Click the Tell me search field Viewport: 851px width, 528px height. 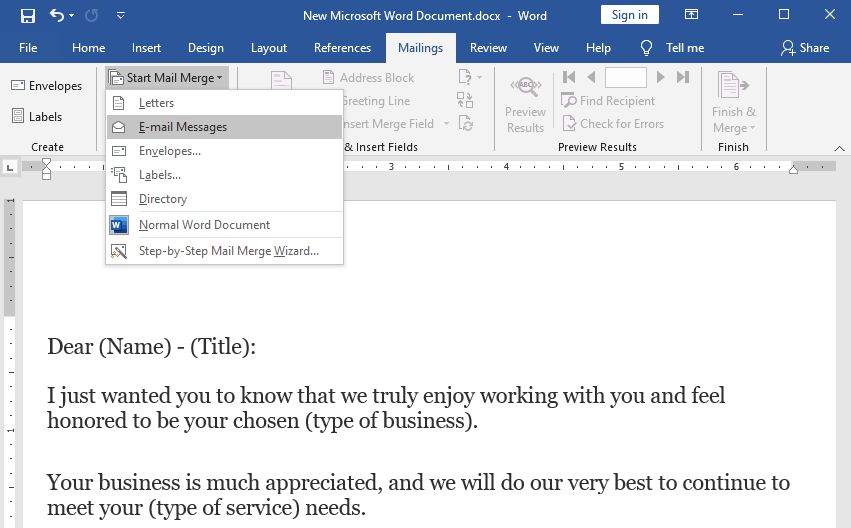pyautogui.click(x=685, y=48)
